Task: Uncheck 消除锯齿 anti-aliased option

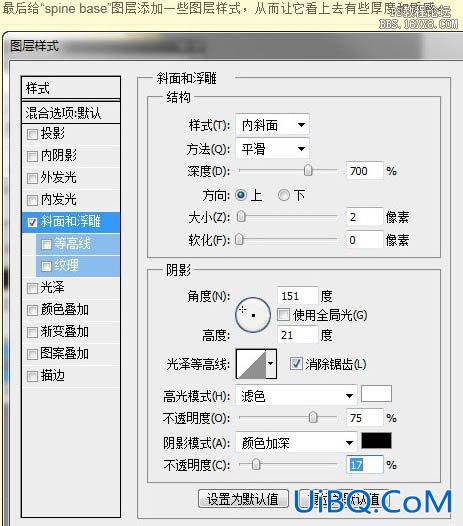Action: point(296,364)
